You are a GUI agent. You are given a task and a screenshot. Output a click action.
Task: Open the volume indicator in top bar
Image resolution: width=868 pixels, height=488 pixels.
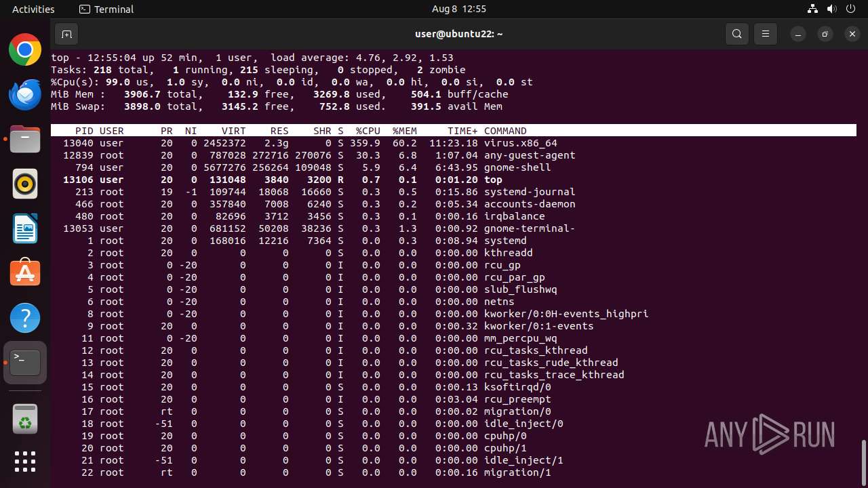point(833,9)
